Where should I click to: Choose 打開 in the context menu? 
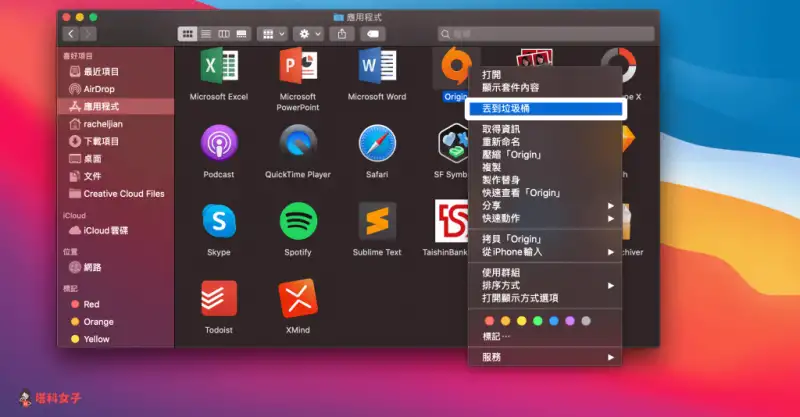pos(545,75)
